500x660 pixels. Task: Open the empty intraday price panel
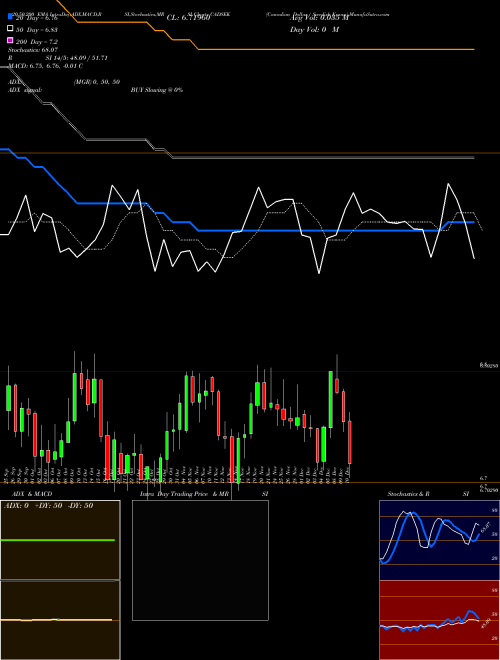coord(200,560)
